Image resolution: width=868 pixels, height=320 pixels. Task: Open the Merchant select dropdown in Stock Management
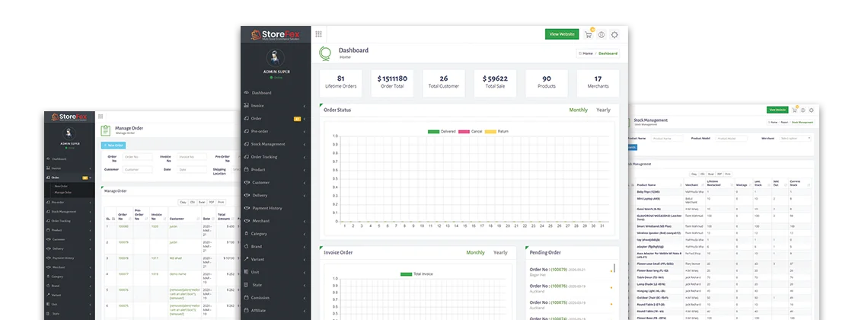click(x=795, y=138)
